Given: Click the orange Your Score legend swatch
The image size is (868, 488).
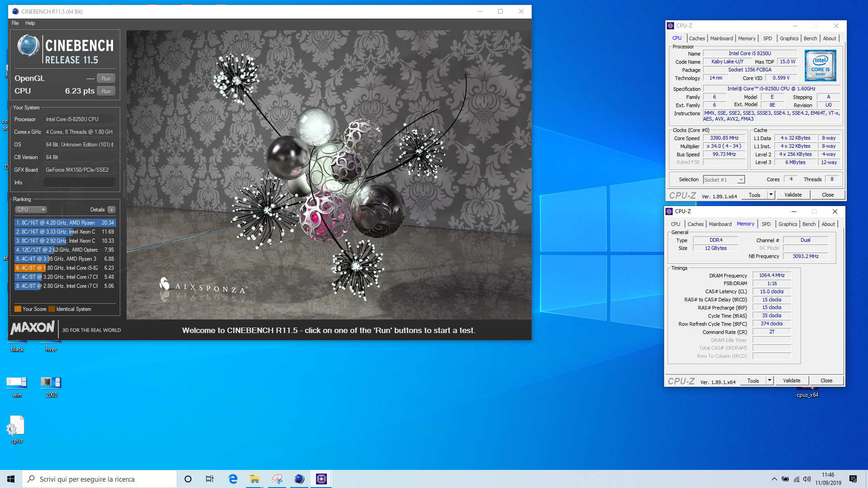Looking at the screenshot, I should pos(18,309).
